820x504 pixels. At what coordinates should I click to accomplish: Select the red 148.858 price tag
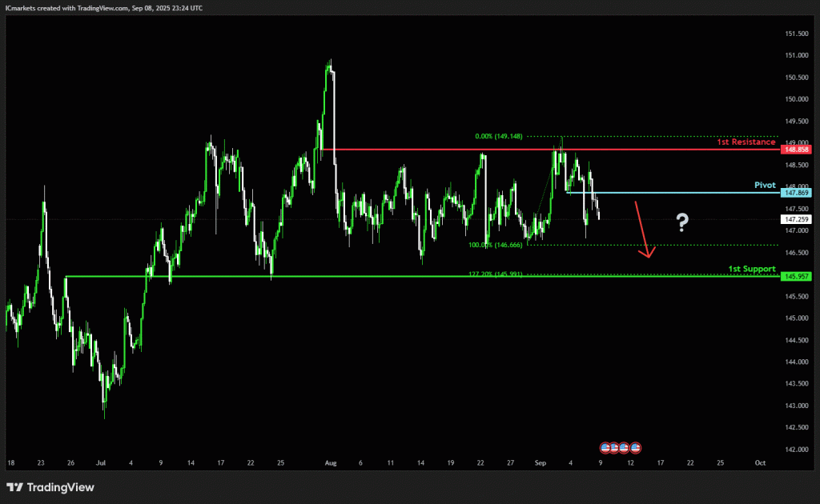click(x=796, y=150)
